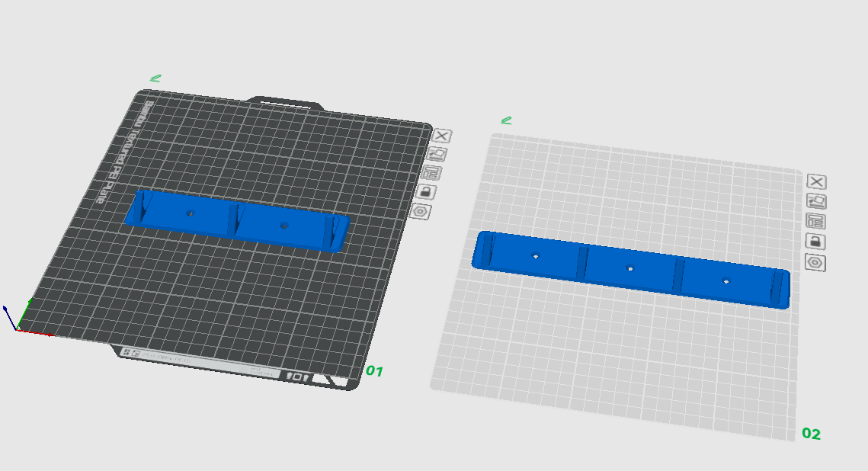The image size is (868, 471).
Task: Auto-orient objects on plate 01
Action: click(x=437, y=154)
